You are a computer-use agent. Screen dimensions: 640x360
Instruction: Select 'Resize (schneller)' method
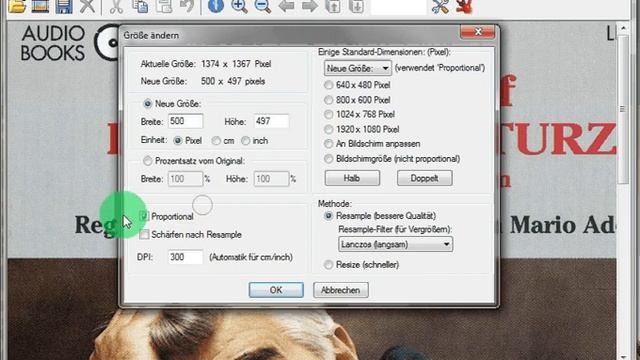(x=328, y=264)
